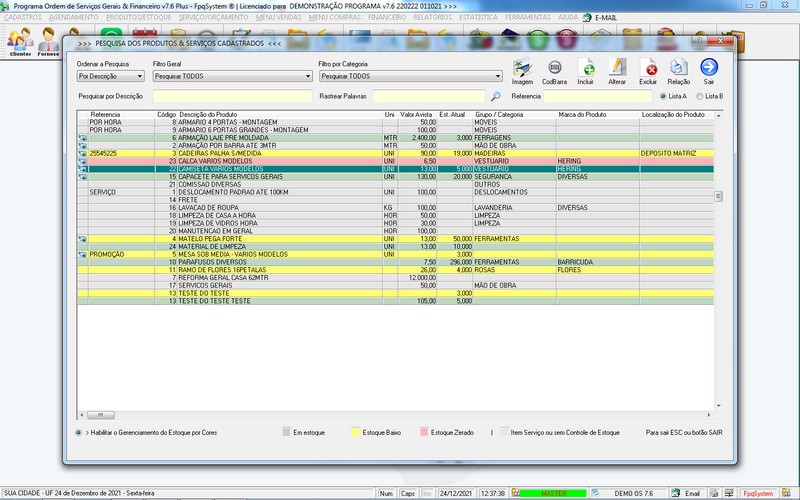Select the Lista A radio button

(663, 96)
